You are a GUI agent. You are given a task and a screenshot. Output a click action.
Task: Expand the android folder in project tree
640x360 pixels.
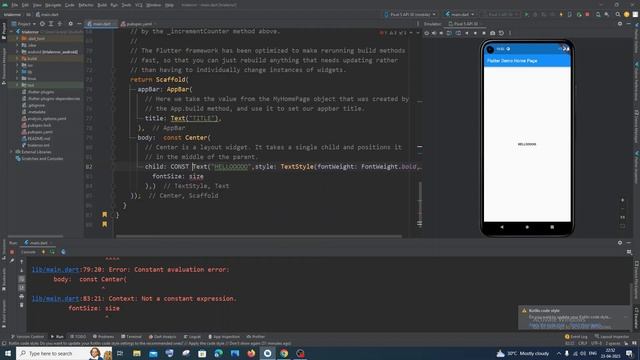(18, 52)
